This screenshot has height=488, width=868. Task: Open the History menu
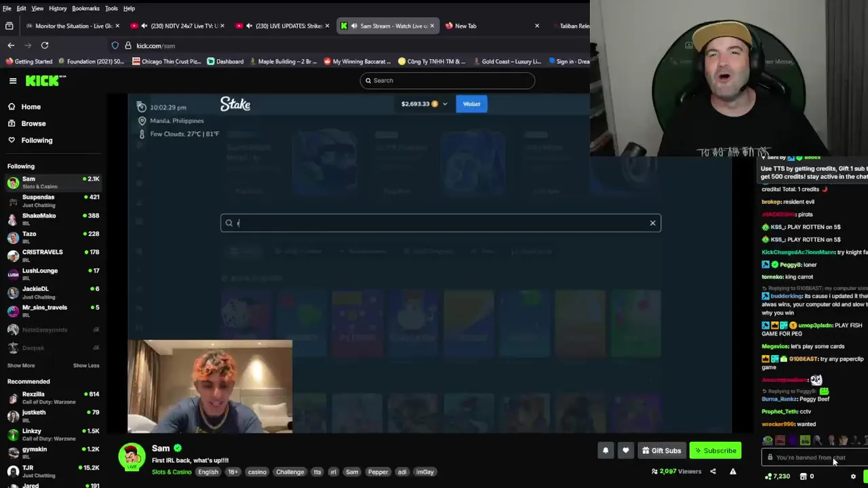[58, 8]
